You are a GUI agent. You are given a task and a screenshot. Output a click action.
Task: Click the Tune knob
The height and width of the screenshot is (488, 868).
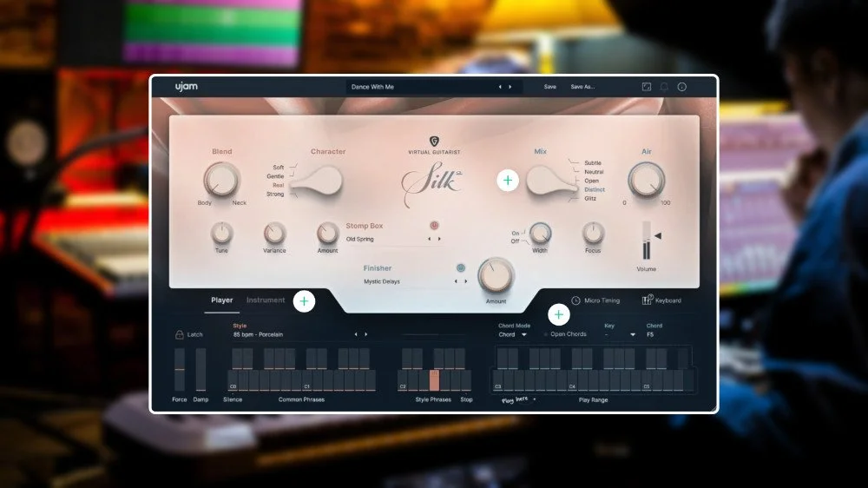pyautogui.click(x=221, y=234)
